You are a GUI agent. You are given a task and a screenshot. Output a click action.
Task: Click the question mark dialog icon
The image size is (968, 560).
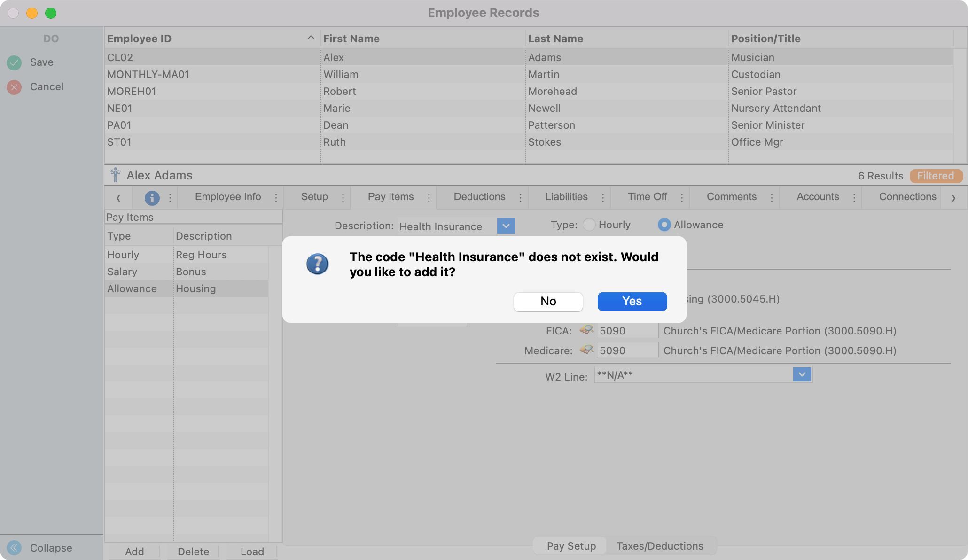tap(318, 264)
